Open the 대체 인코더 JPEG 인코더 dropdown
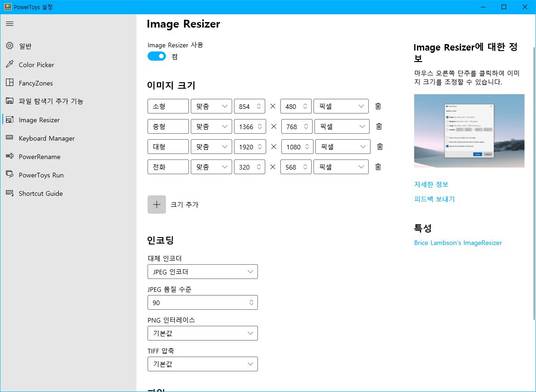 pos(203,272)
